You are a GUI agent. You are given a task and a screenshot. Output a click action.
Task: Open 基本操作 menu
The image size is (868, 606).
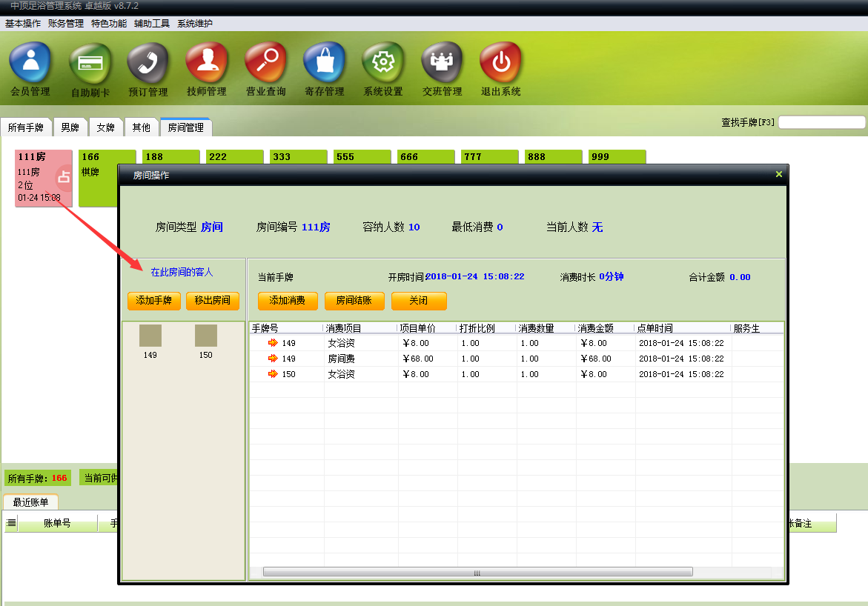pos(23,23)
